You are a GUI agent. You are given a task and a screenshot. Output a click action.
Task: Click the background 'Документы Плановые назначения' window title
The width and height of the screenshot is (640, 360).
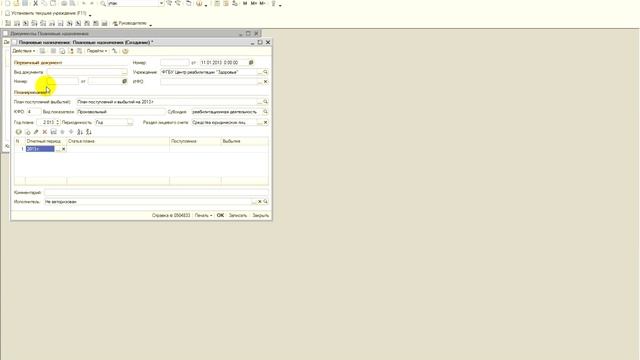click(x=50, y=33)
